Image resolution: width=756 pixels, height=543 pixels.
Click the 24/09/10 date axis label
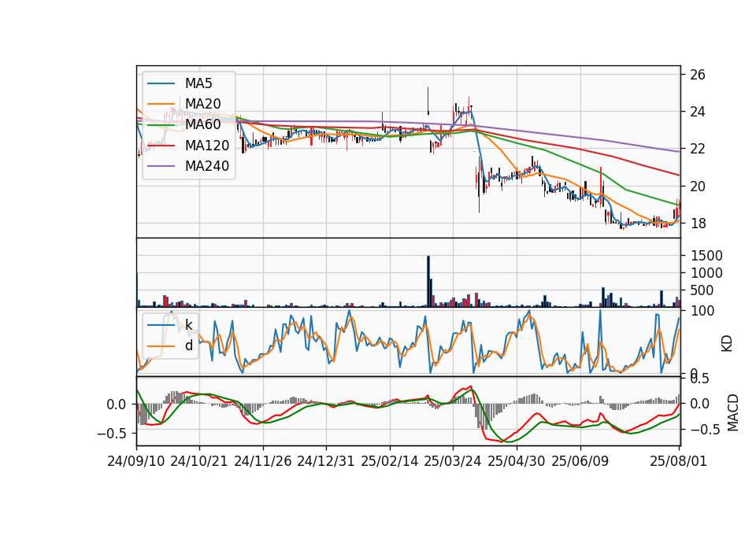(136, 461)
